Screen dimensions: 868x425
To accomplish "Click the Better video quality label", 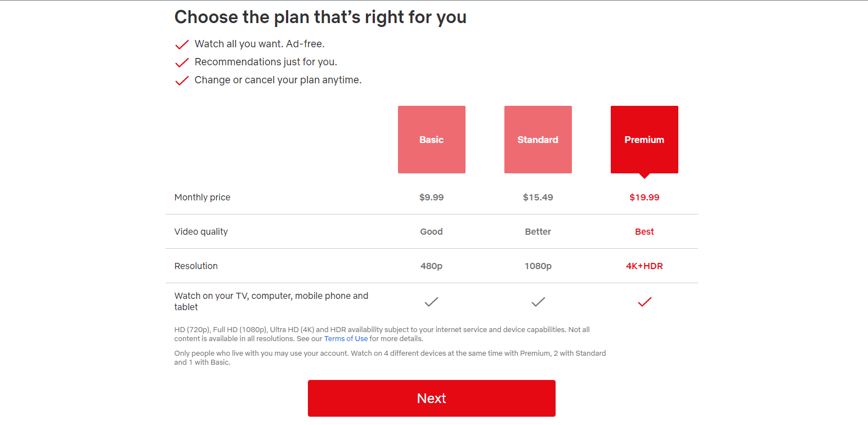I will coord(538,232).
